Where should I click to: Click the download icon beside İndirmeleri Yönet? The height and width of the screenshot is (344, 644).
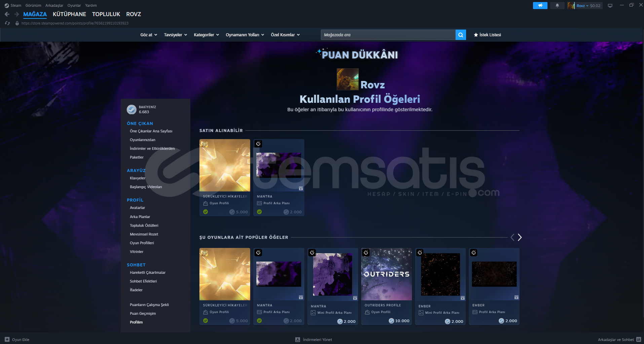pos(298,340)
